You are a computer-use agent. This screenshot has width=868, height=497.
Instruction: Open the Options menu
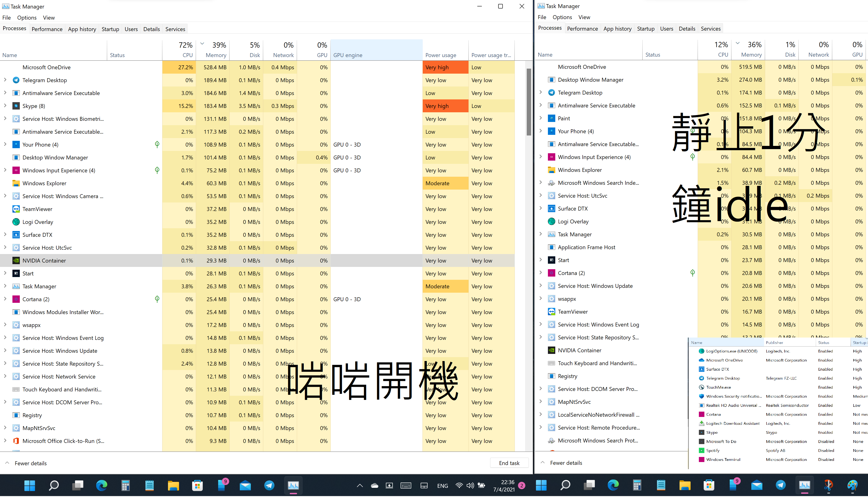(27, 17)
